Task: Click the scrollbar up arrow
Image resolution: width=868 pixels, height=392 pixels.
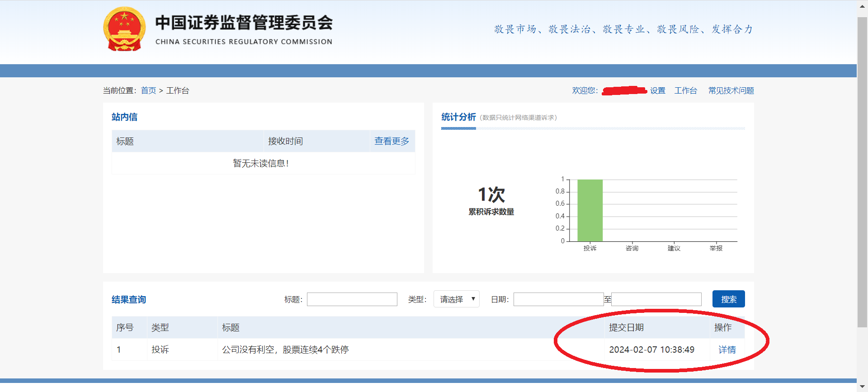Action: point(862,5)
